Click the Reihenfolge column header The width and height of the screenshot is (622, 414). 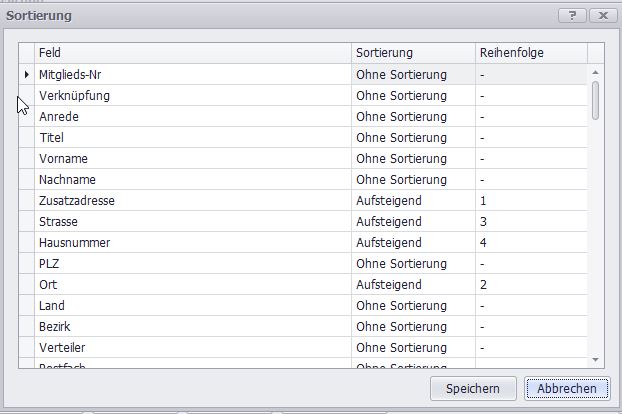click(531, 53)
